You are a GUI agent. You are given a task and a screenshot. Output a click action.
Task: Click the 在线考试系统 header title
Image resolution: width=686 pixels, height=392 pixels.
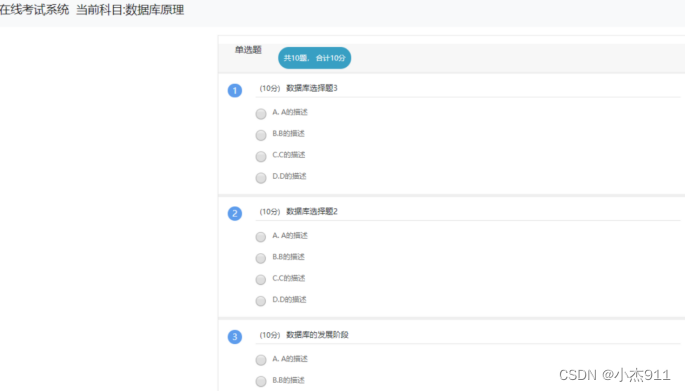pos(35,10)
